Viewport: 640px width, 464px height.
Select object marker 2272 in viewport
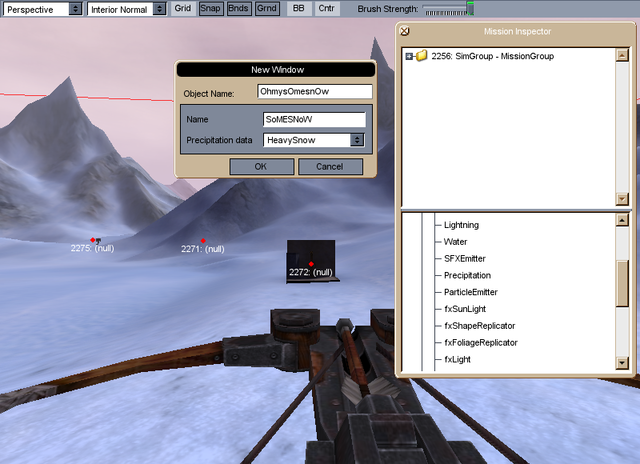[x=311, y=264]
